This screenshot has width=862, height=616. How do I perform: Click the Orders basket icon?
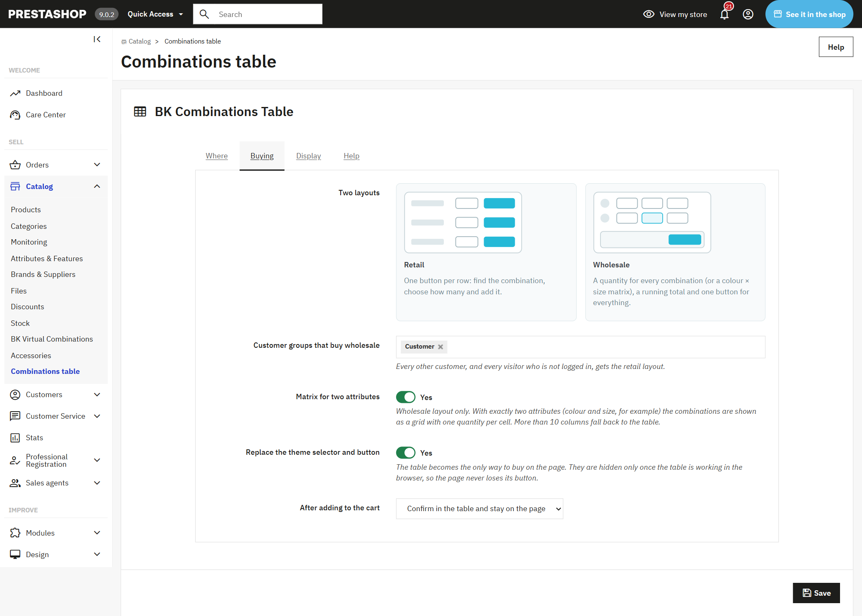[x=15, y=165]
